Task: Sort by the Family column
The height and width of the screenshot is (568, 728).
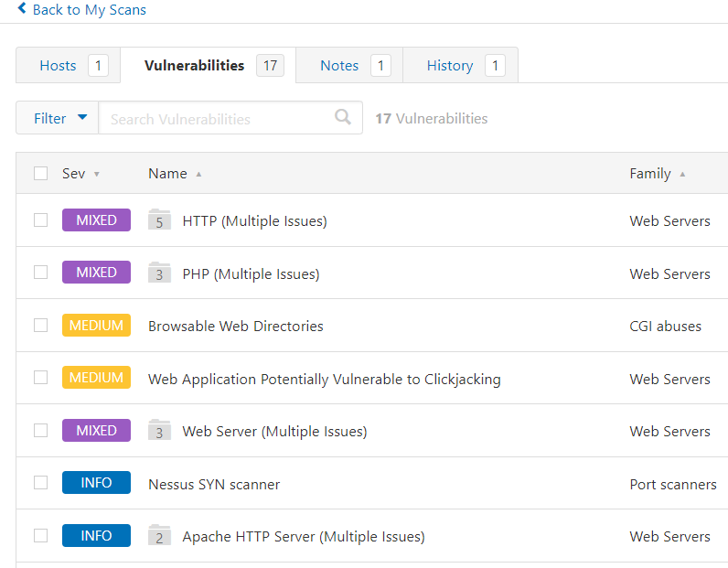Action: tap(657, 174)
